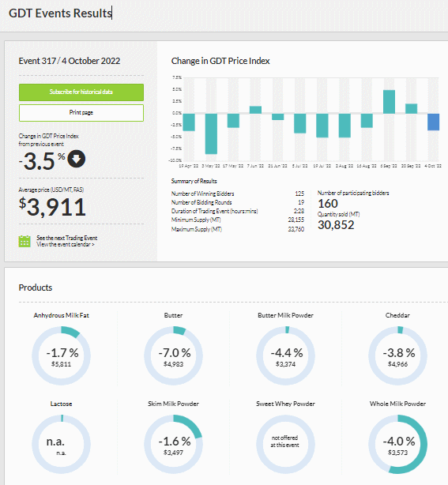
Task: Click the Print page button
Action: 81,113
